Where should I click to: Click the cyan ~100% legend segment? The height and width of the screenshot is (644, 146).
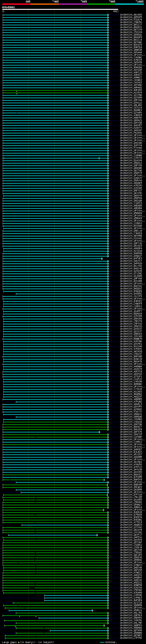[130, 4]
